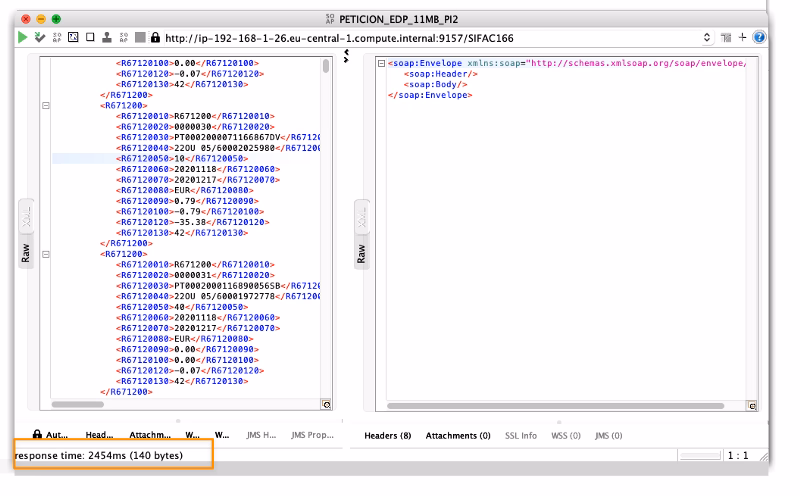Switch response pane to Raw tab
The image size is (800, 496).
pyautogui.click(x=362, y=253)
